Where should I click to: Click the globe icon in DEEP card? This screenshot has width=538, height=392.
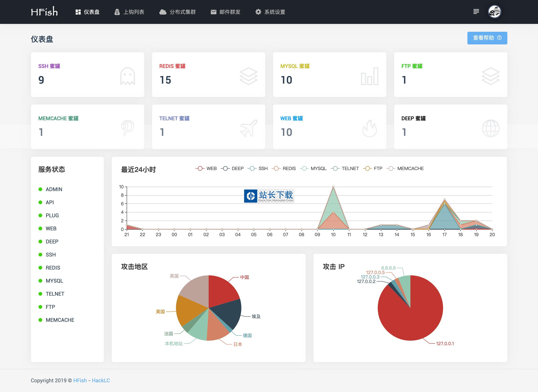coord(491,128)
